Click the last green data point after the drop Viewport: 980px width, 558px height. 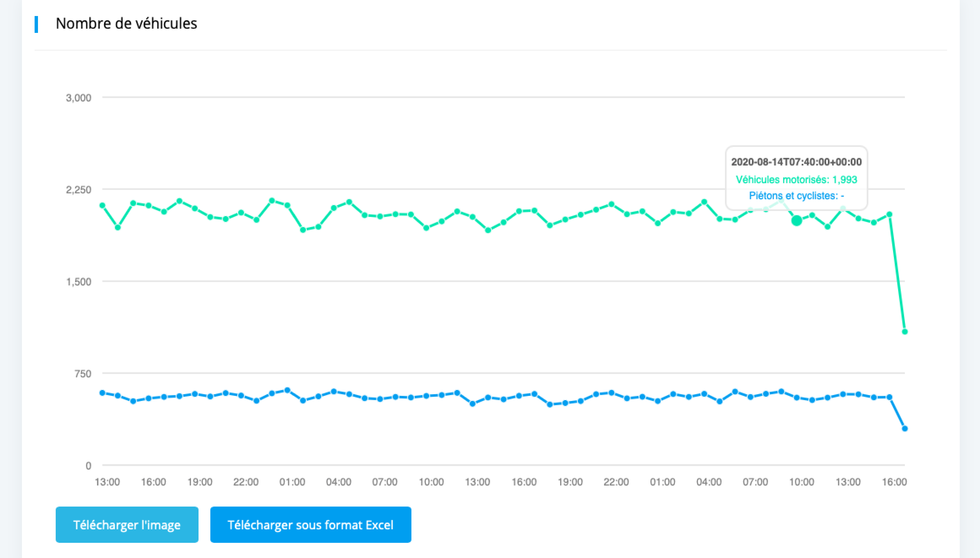tap(905, 332)
